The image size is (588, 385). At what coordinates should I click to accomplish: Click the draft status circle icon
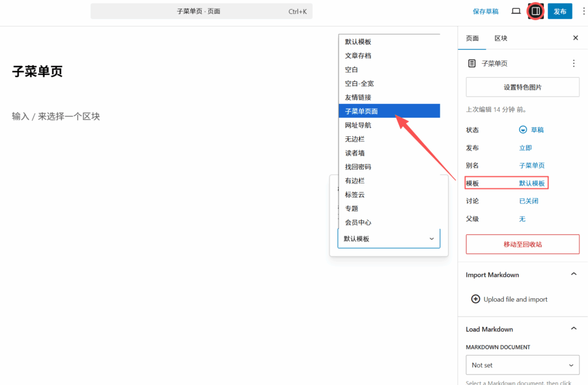point(523,130)
